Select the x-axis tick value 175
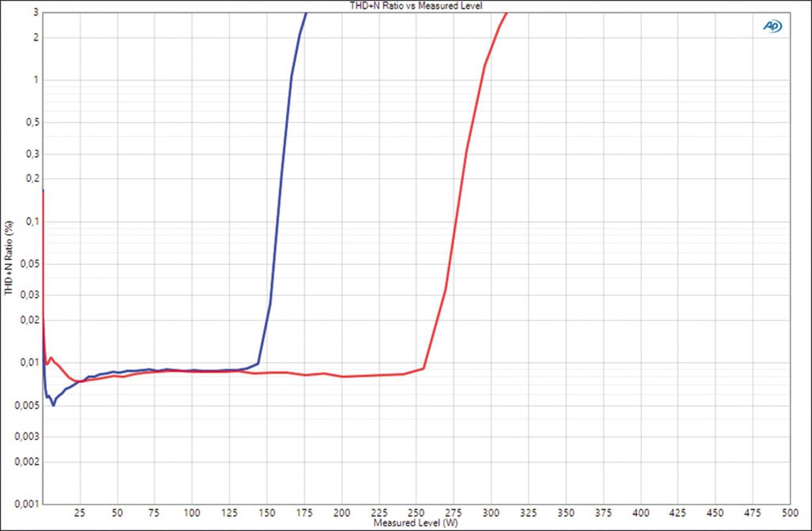 pyautogui.click(x=304, y=513)
